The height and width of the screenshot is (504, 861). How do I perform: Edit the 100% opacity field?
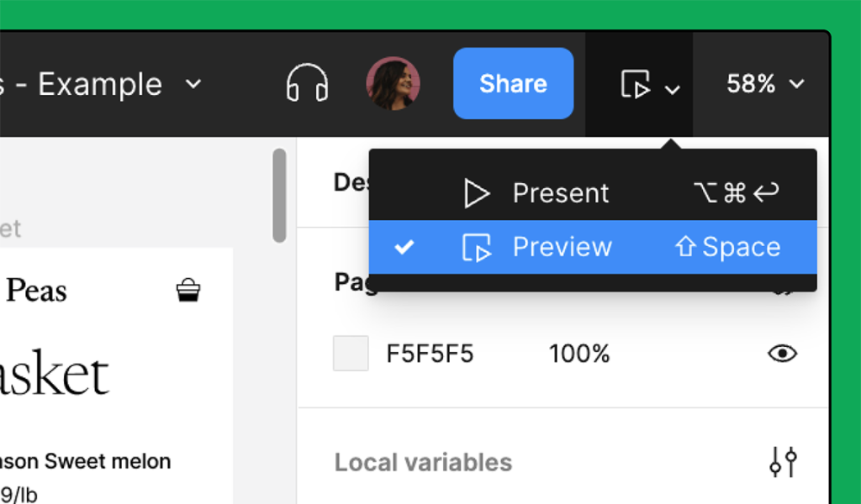click(579, 354)
